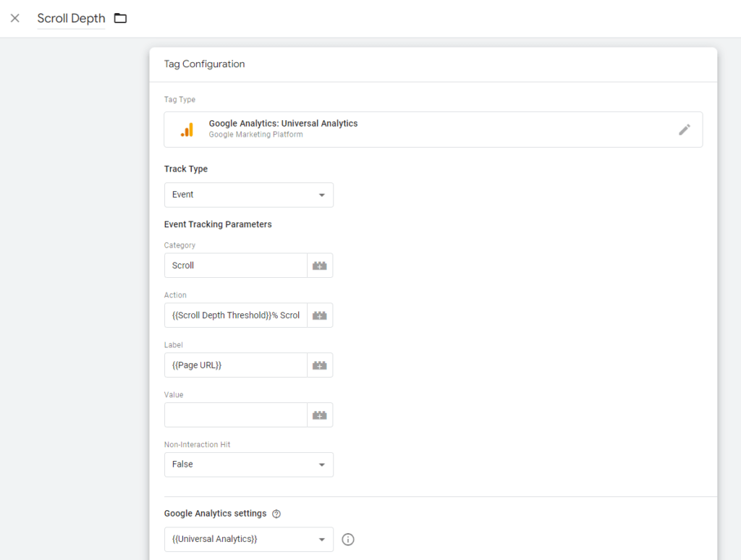Click the Google Analytics bar chart logo
Viewport: 741px width, 560px height.
coord(187,130)
